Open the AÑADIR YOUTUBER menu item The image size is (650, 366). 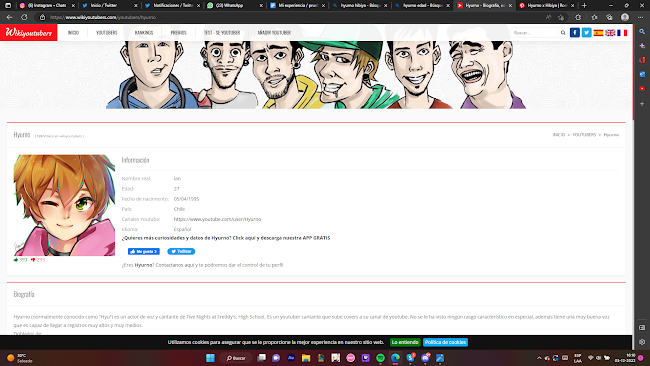tap(274, 33)
